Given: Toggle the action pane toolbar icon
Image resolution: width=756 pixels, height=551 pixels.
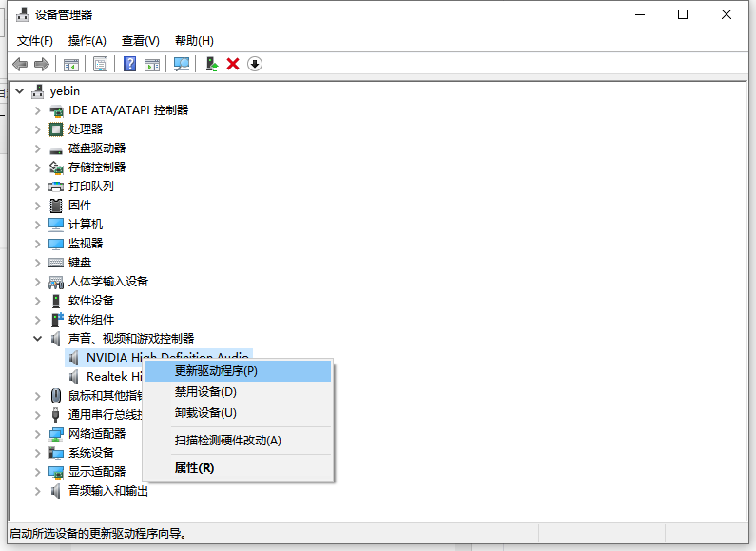Looking at the screenshot, I should (x=152, y=64).
